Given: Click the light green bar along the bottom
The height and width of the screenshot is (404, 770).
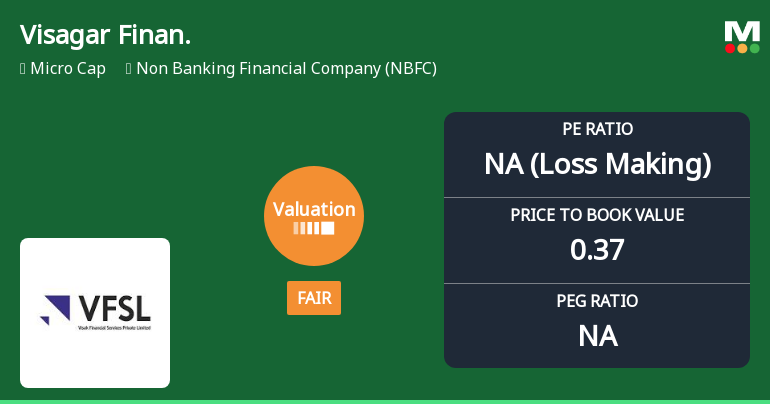Looking at the screenshot, I should pyautogui.click(x=385, y=401).
